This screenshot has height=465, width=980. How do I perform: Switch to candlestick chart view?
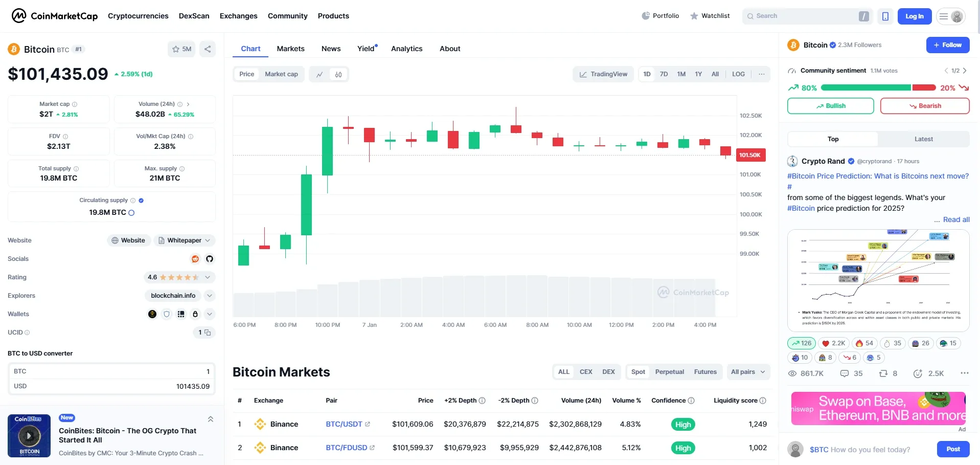coord(338,74)
